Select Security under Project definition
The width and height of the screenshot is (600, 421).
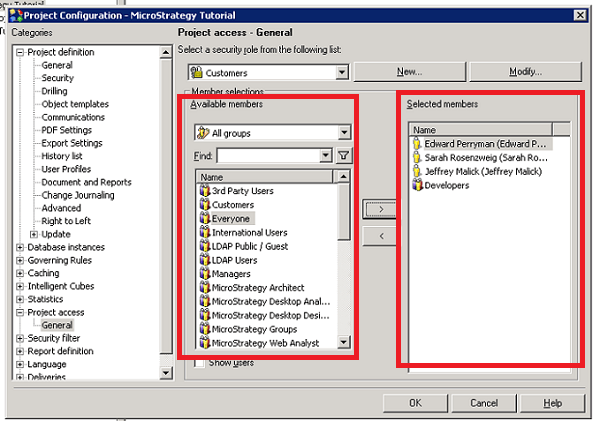(x=57, y=78)
